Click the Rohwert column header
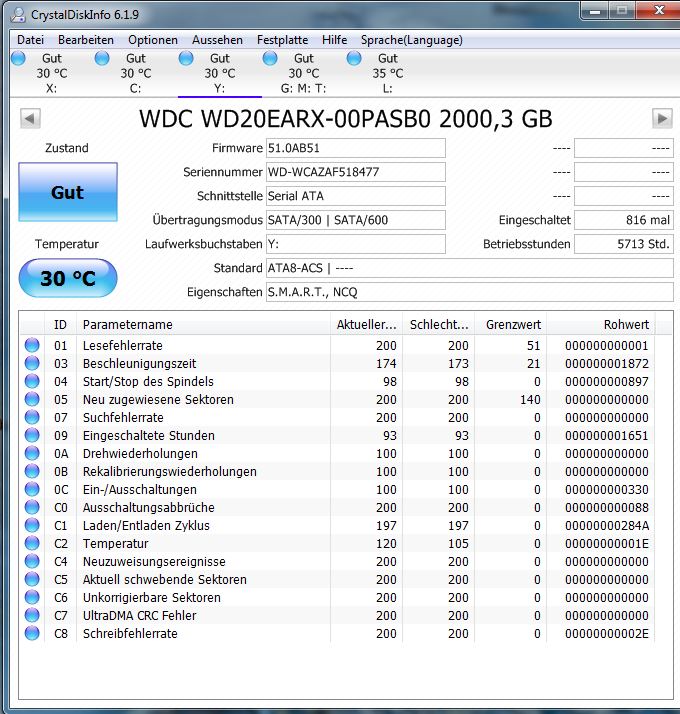 tap(601, 325)
